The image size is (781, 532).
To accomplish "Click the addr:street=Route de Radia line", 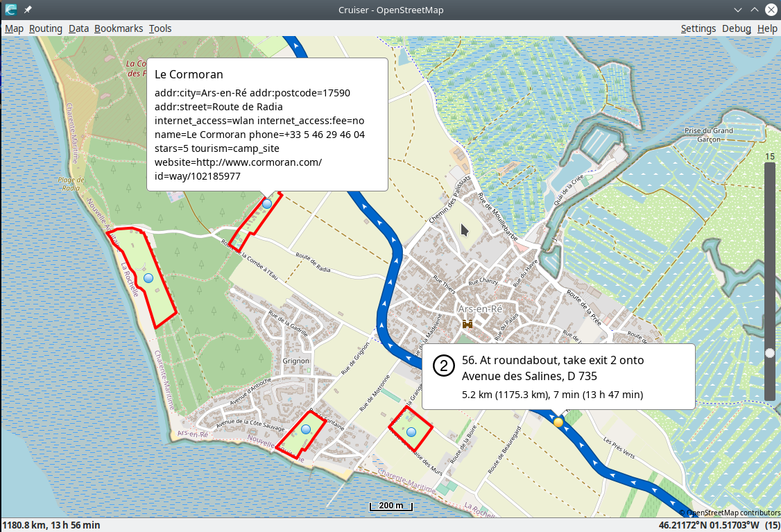I will click(218, 107).
